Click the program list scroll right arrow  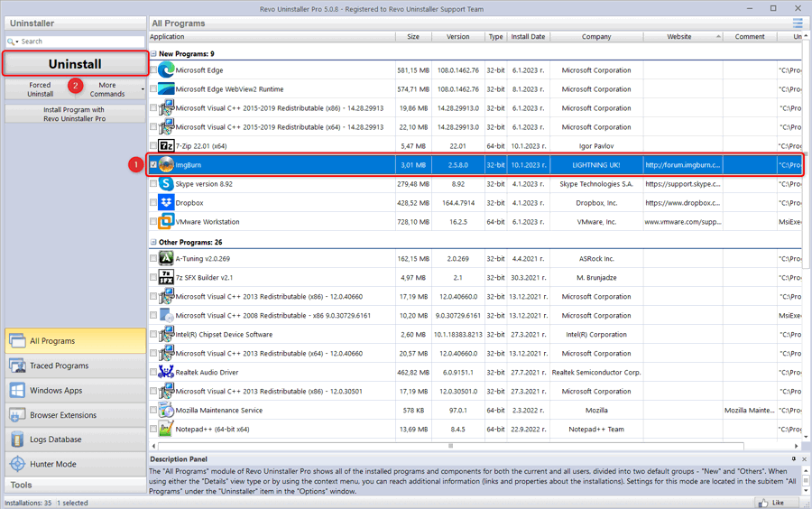796,446
